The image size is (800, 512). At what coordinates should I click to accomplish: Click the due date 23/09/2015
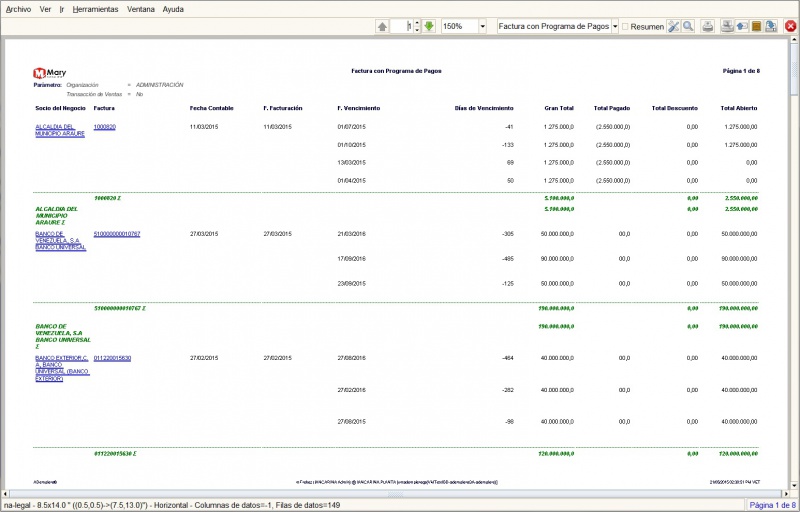pyautogui.click(x=352, y=284)
